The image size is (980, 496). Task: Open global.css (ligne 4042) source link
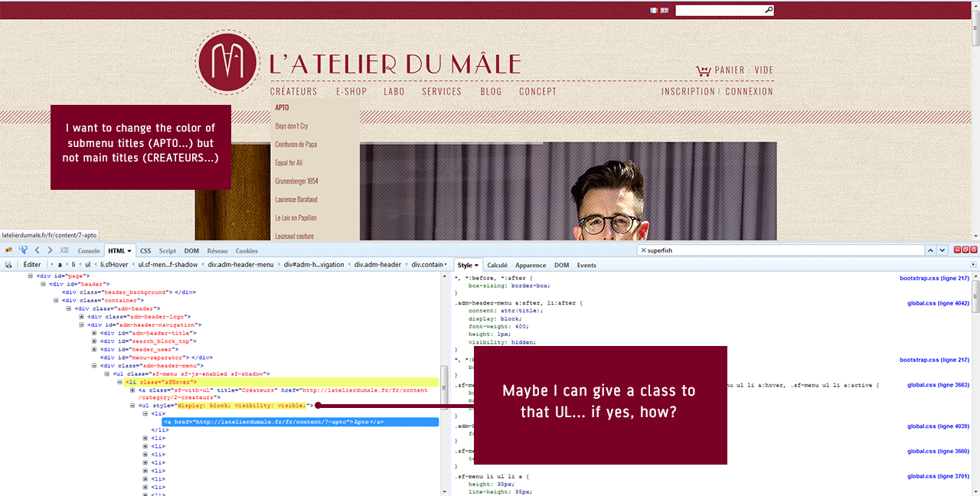(x=939, y=303)
